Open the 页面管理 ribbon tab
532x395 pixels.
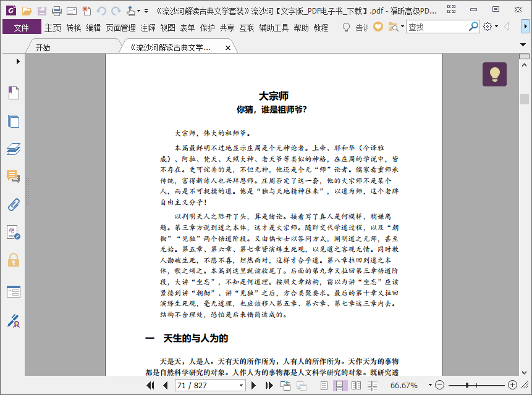click(x=120, y=27)
